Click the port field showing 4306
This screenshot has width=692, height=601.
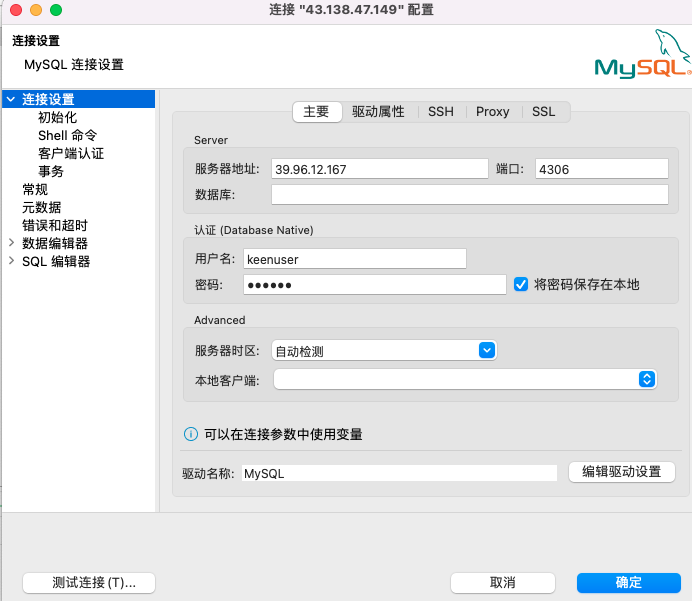602,169
